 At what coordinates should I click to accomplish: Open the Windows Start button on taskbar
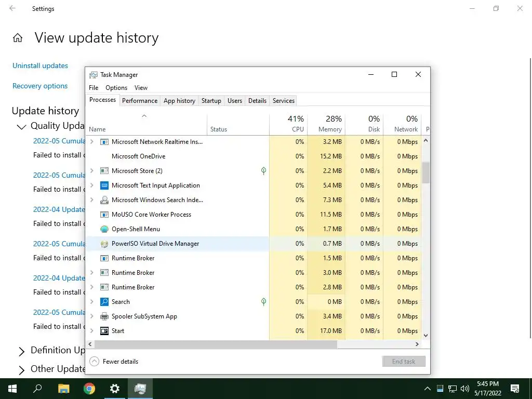click(x=12, y=389)
